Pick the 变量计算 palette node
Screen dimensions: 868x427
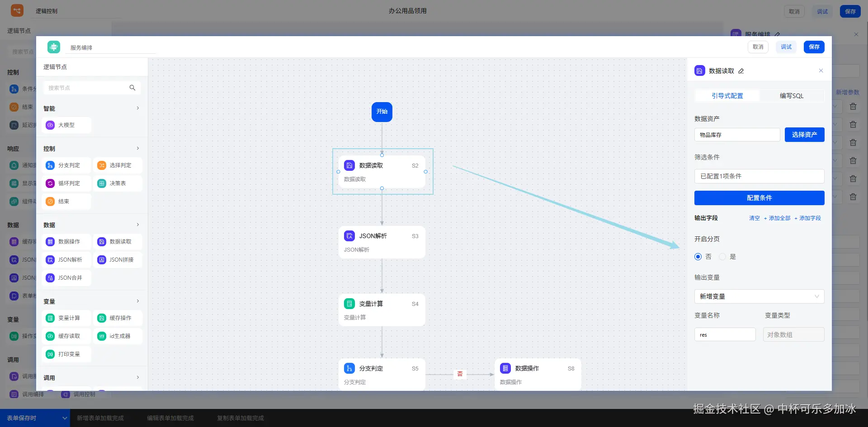(x=66, y=318)
